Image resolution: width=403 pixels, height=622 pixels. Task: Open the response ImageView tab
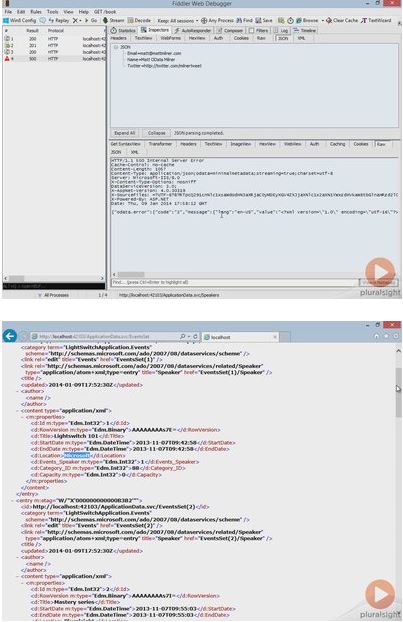pos(241,144)
